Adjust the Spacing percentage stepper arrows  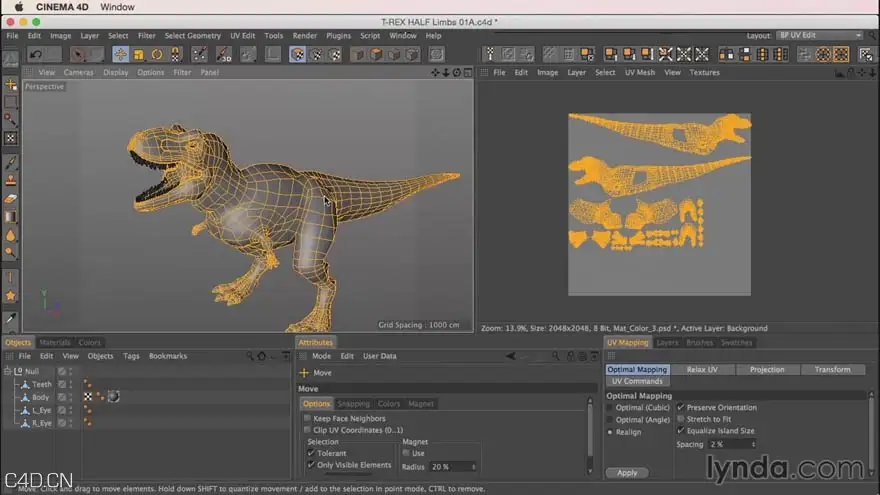pyautogui.click(x=753, y=444)
